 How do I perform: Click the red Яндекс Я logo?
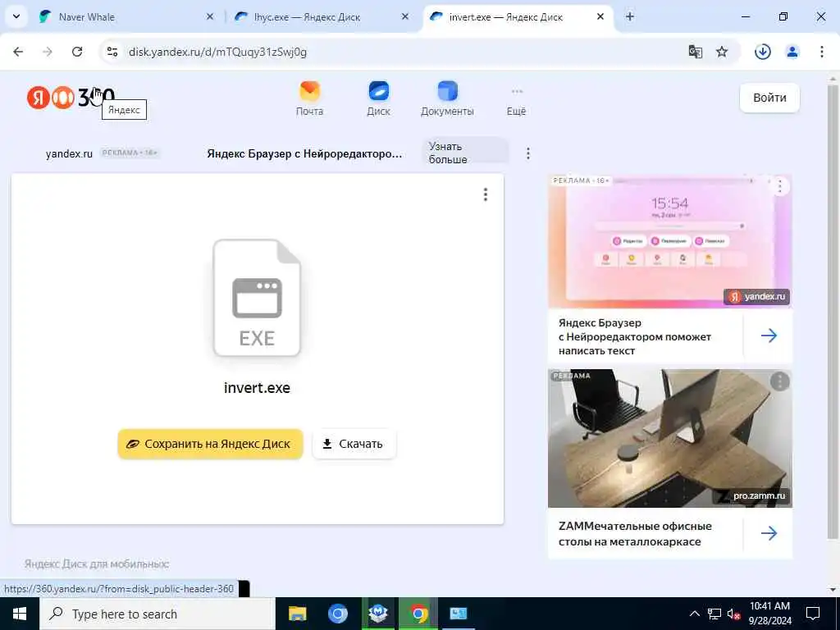39,98
